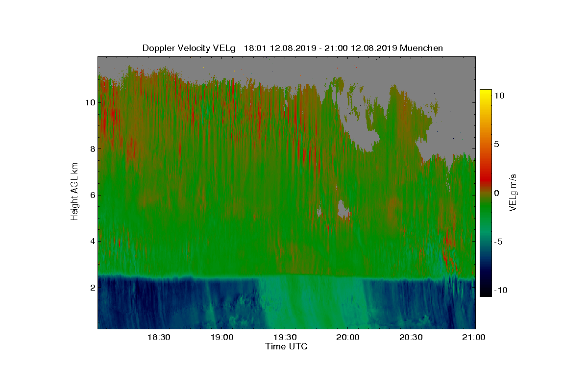Click the black bottom of the colorbar
The height and width of the screenshot is (392, 588).
[x=486, y=292]
